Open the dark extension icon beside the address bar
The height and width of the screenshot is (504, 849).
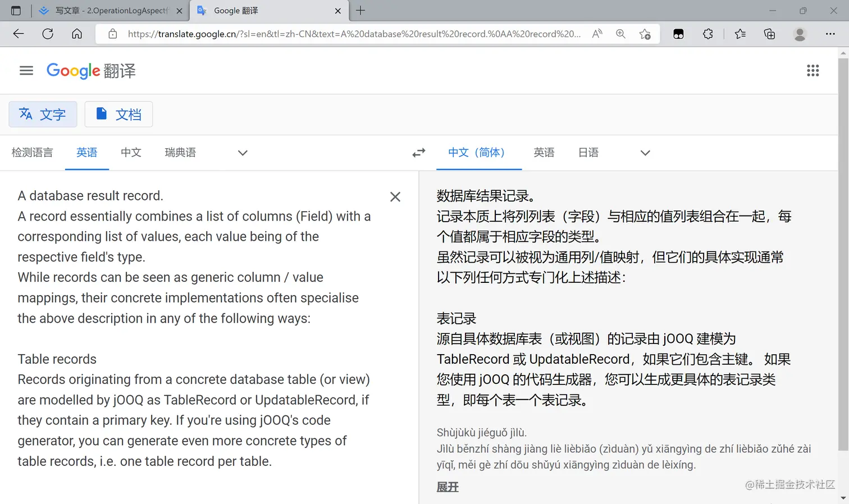coord(678,34)
